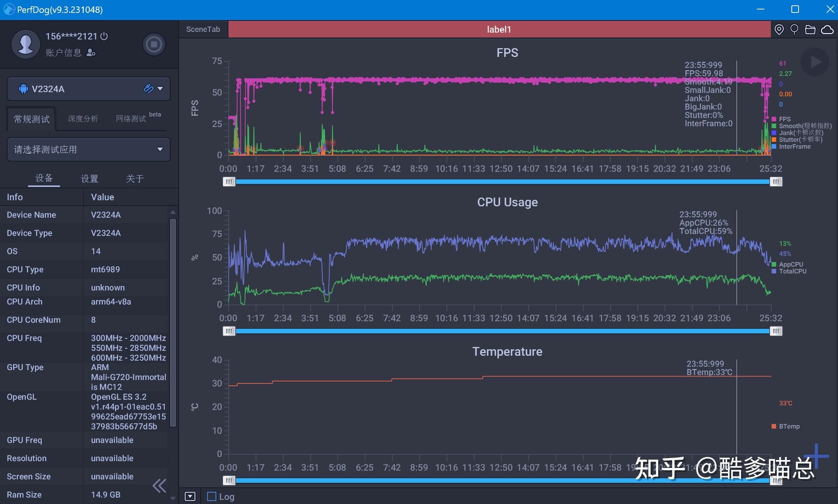Click the play button near FPS chart

coord(814,62)
